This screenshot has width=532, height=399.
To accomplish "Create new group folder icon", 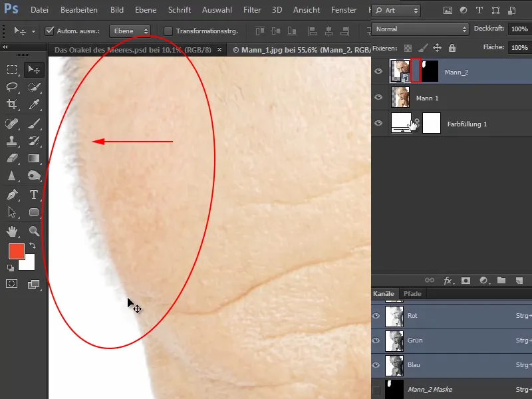I will pyautogui.click(x=501, y=280).
